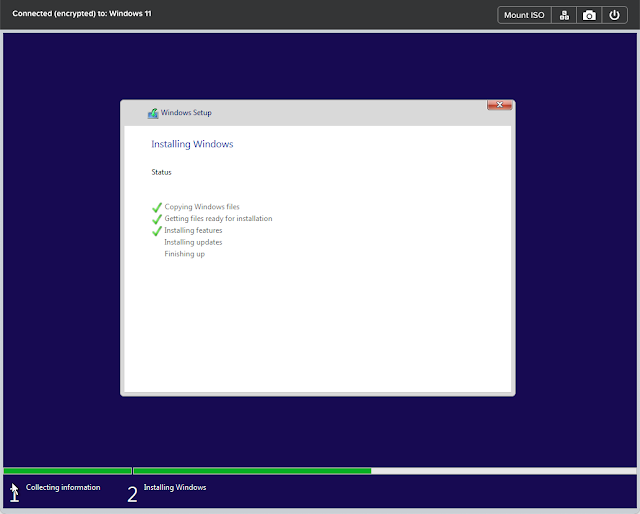
Task: Click the Collecting information progress bar segment
Action: 68,471
